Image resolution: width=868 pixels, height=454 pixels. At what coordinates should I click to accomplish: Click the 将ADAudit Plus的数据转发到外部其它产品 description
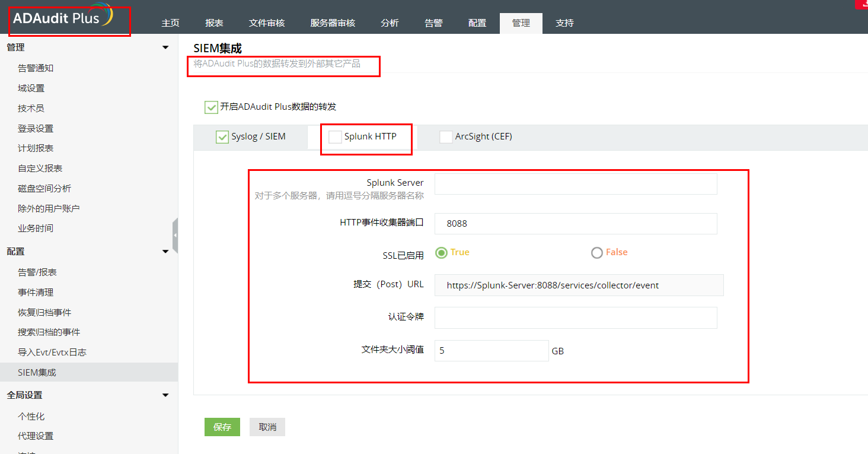click(277, 64)
